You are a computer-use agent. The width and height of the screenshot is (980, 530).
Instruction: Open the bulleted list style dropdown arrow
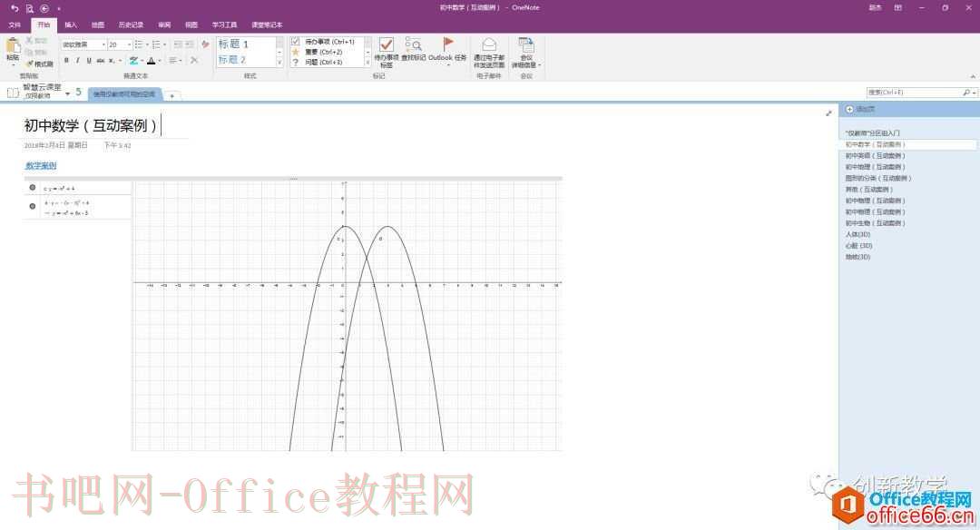coord(147,44)
